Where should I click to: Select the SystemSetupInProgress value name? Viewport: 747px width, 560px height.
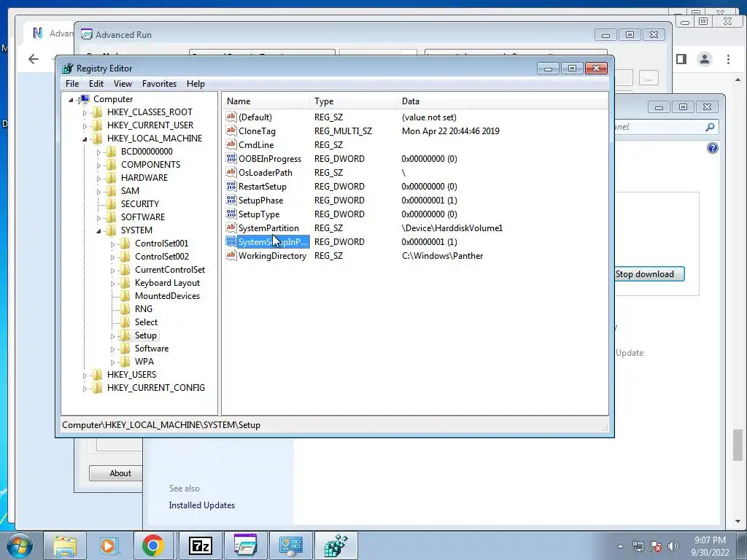click(273, 242)
